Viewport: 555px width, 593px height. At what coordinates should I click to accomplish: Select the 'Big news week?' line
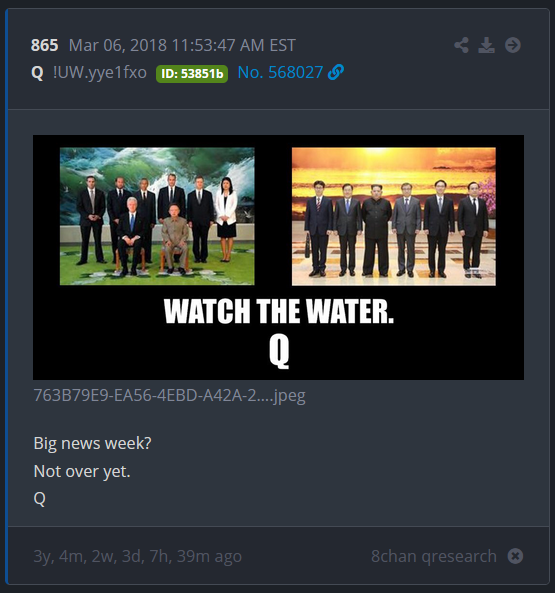point(92,443)
